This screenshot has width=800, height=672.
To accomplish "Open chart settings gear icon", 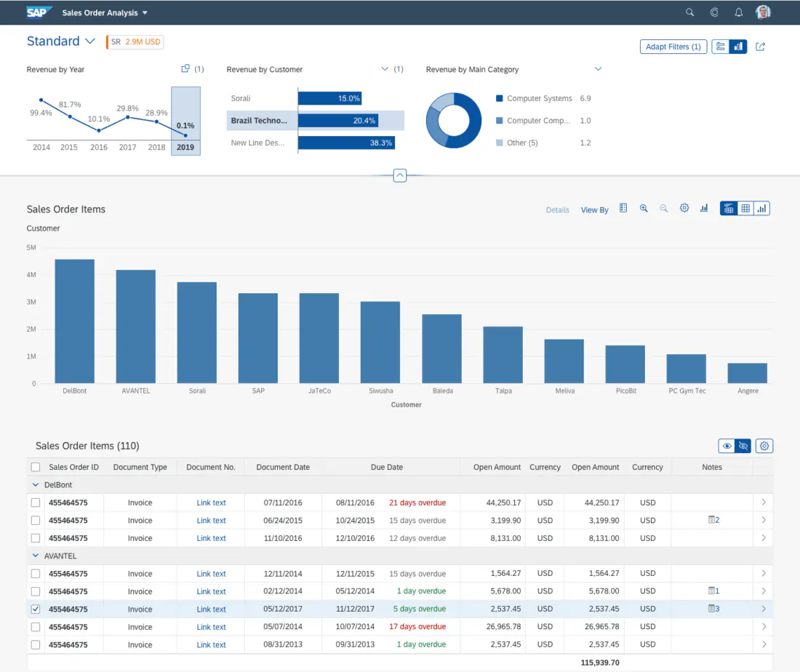I will point(684,208).
